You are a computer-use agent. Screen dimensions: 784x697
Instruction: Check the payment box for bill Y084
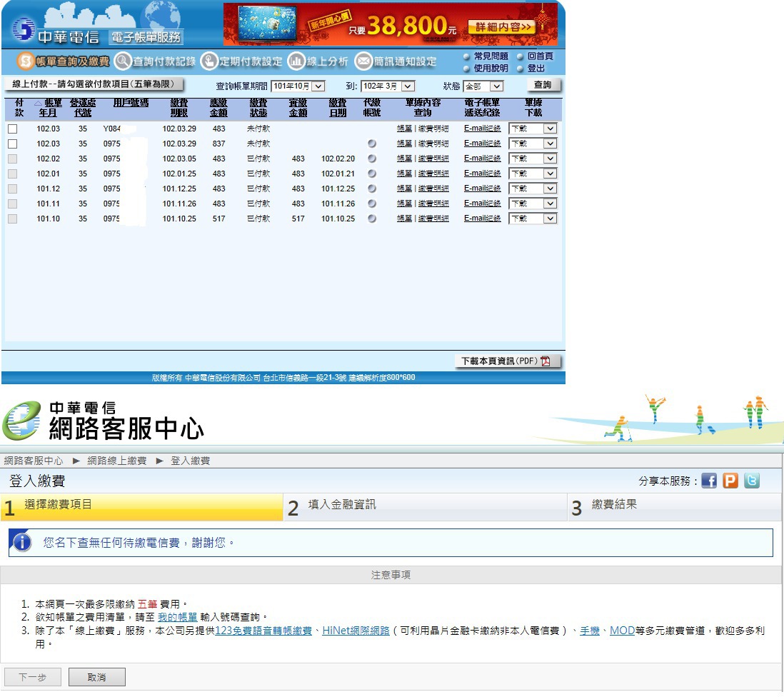pos(13,129)
